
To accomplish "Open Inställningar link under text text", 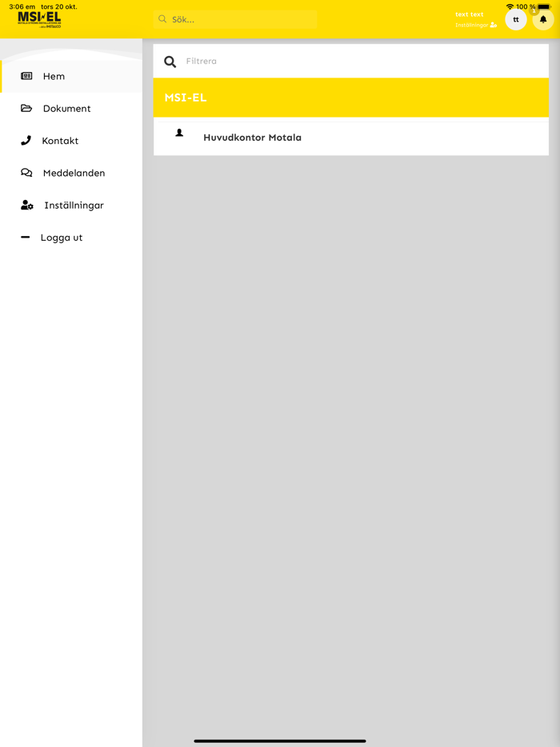I will [x=476, y=25].
